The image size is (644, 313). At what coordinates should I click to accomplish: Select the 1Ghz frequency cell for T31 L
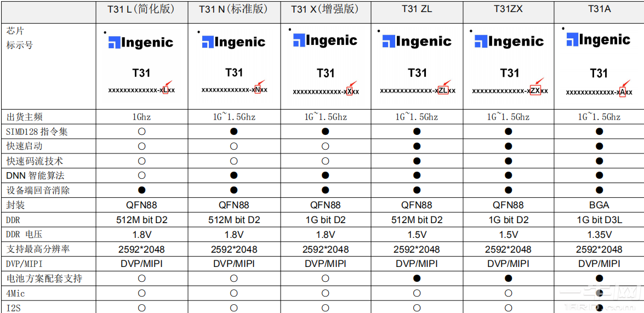(x=141, y=117)
